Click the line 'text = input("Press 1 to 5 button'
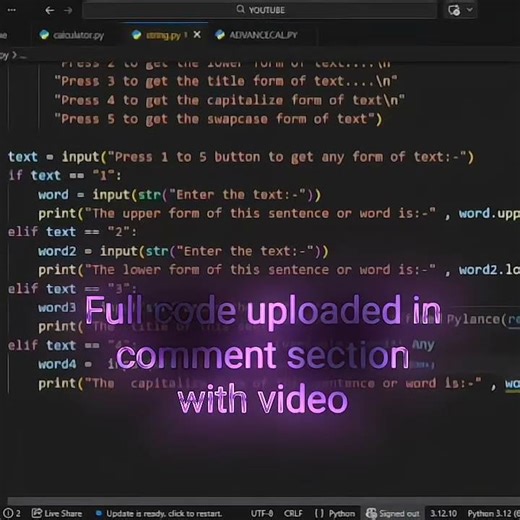520x520 pixels. 241,157
